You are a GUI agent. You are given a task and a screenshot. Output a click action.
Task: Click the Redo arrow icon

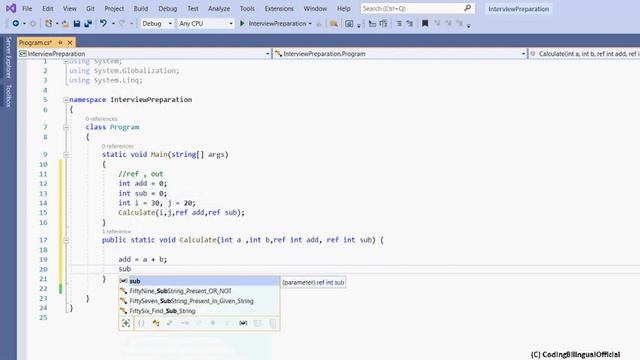122,24
